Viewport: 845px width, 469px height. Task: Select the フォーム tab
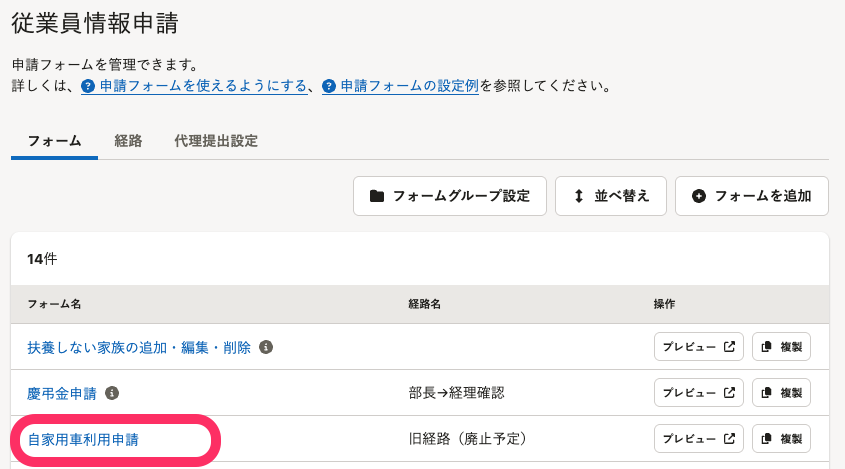pos(54,141)
